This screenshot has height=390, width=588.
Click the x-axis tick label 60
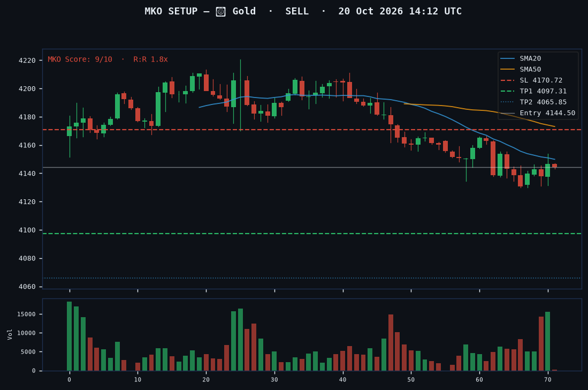(x=479, y=379)
